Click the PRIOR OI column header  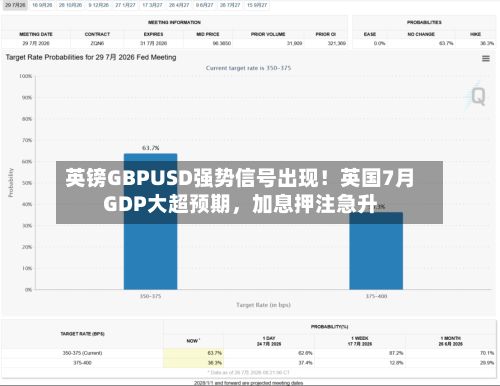(x=326, y=34)
